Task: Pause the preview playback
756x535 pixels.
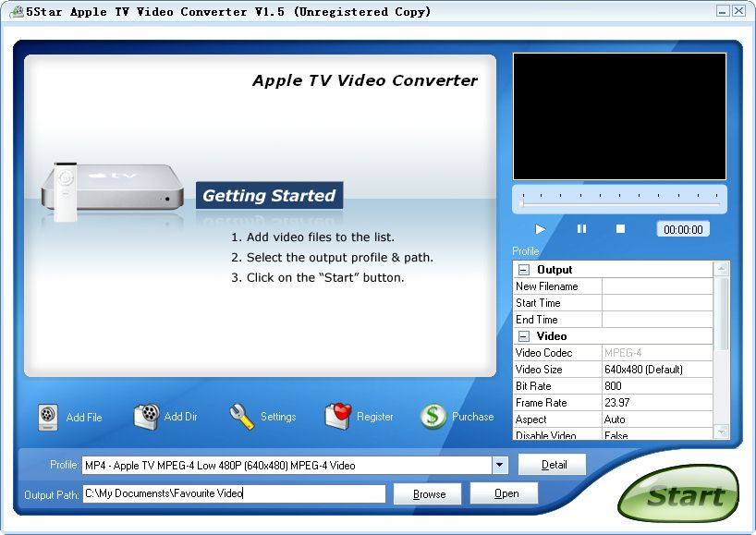Action: tap(581, 229)
